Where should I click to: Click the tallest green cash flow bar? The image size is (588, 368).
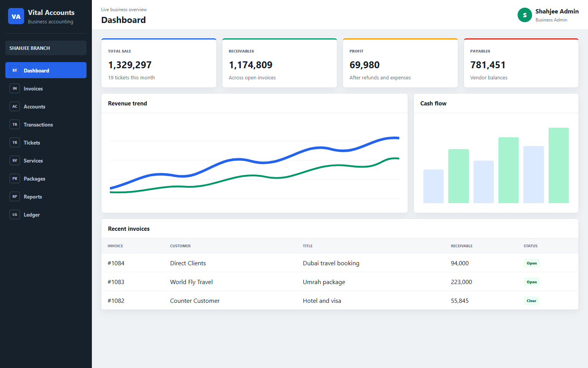(x=559, y=165)
